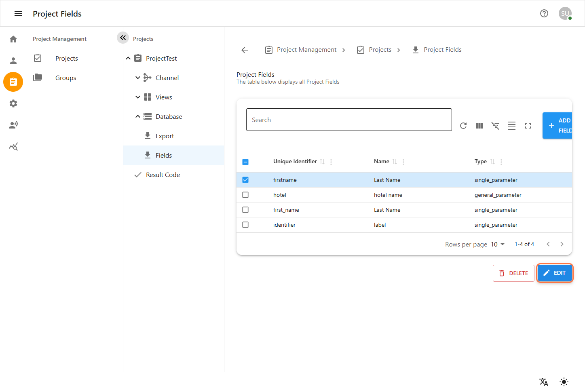This screenshot has width=585, height=392.
Task: Refresh the project fields table
Action: 463,126
